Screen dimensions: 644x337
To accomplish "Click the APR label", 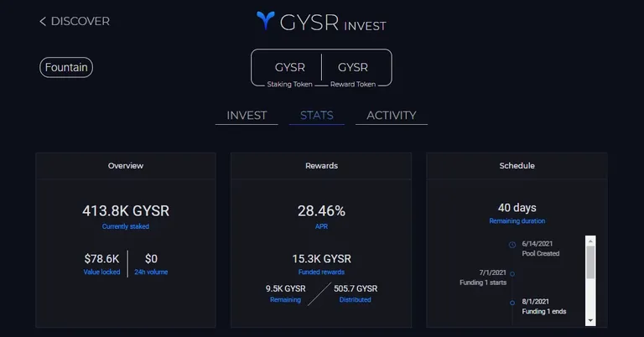I will coord(321,226).
